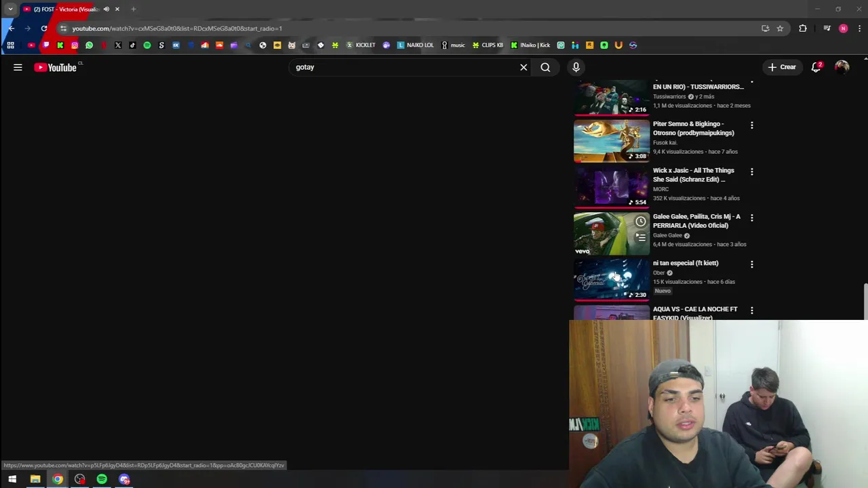
Task: View site information icon in address bar
Action: point(63,28)
